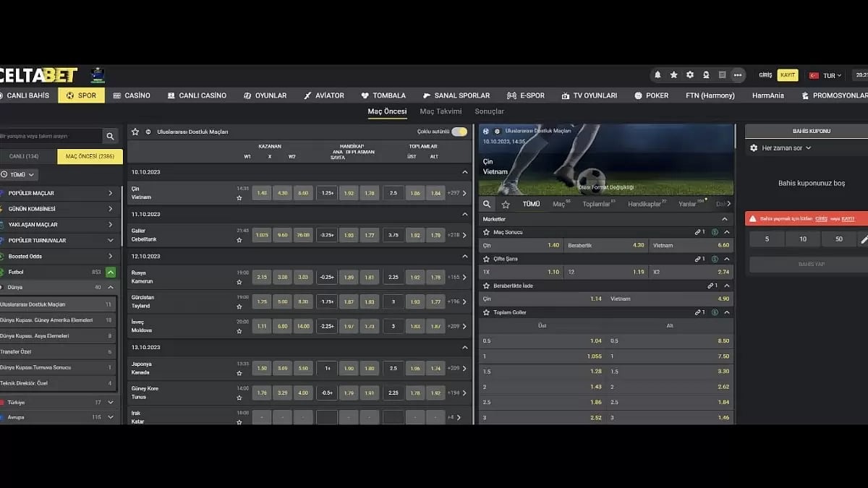The image size is (868, 488).
Task: Switch to the Sonuçlar tab
Action: click(x=489, y=111)
